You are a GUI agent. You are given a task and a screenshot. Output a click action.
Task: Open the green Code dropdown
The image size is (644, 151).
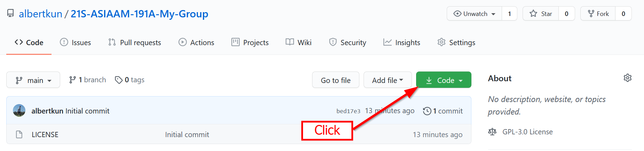click(444, 80)
